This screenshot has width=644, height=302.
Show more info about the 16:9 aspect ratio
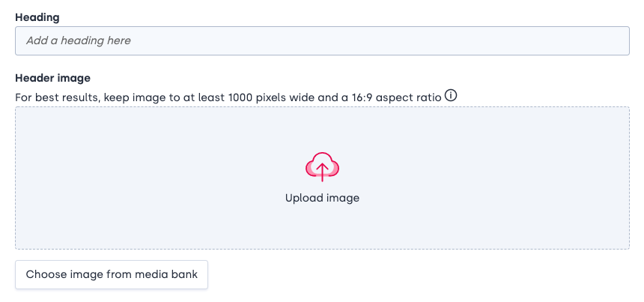pos(451,97)
